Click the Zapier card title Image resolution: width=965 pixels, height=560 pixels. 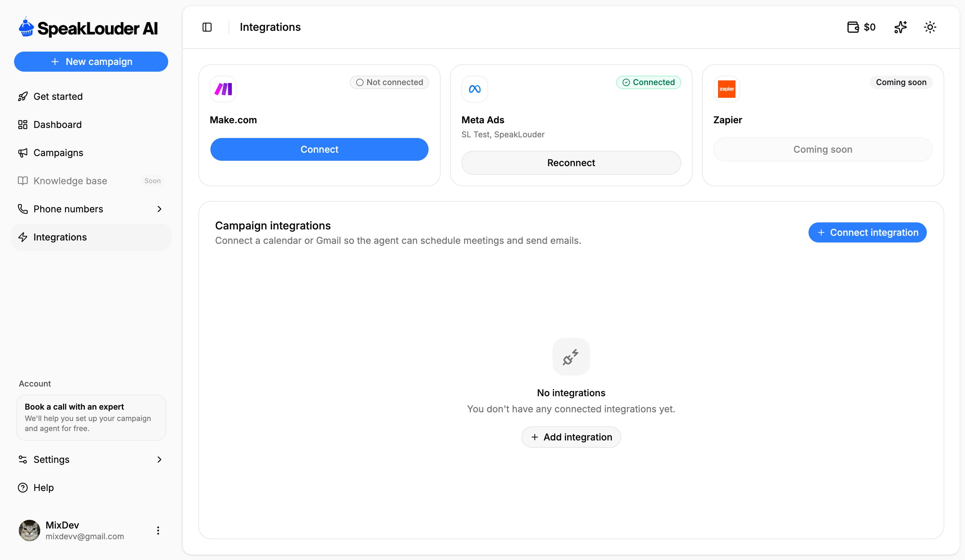(x=727, y=120)
